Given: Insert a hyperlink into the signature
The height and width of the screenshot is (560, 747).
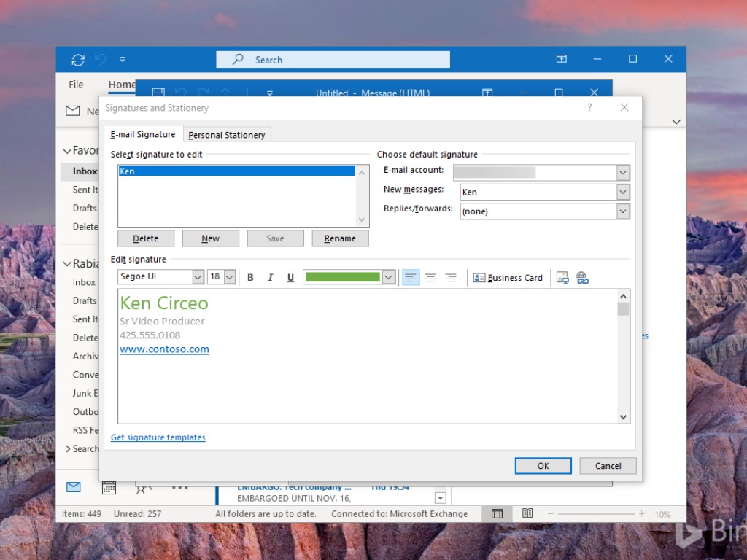Looking at the screenshot, I should [582, 278].
